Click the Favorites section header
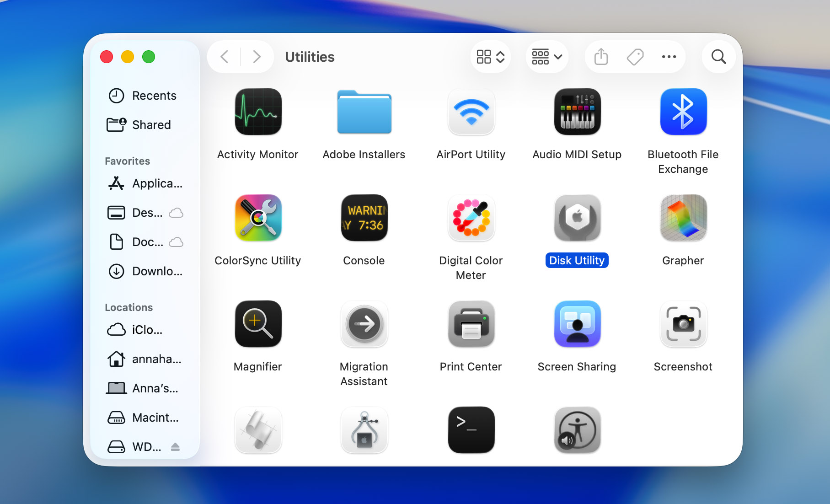 pyautogui.click(x=128, y=161)
